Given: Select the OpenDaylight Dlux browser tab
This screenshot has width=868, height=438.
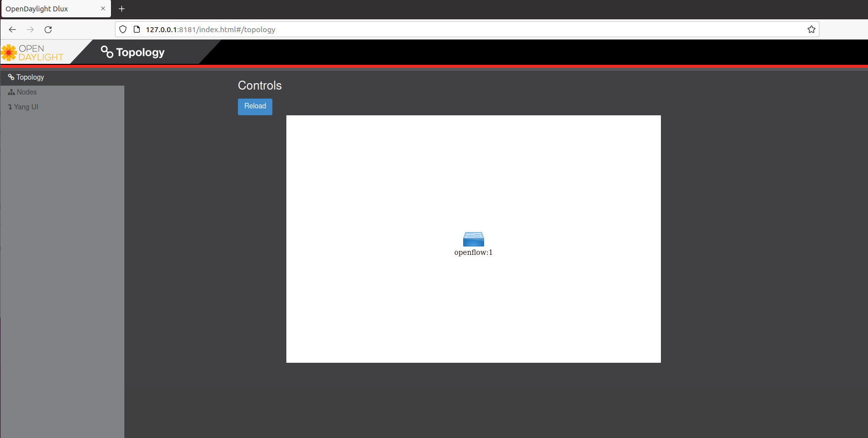Looking at the screenshot, I should tap(55, 9).
